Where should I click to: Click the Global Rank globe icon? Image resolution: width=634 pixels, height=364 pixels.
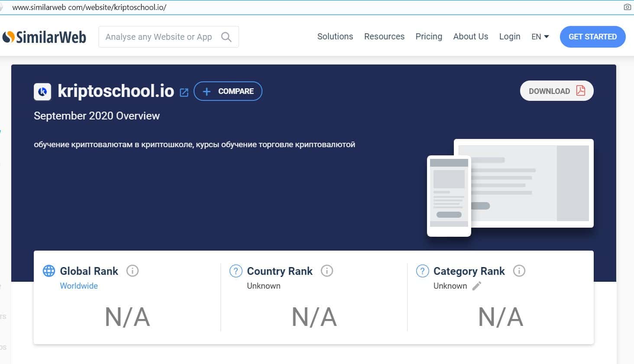click(49, 271)
